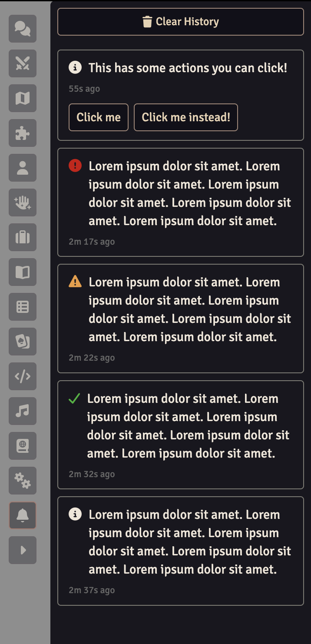Open the Macros code-brackets tab
This screenshot has width=311, height=644.
pos(23,376)
